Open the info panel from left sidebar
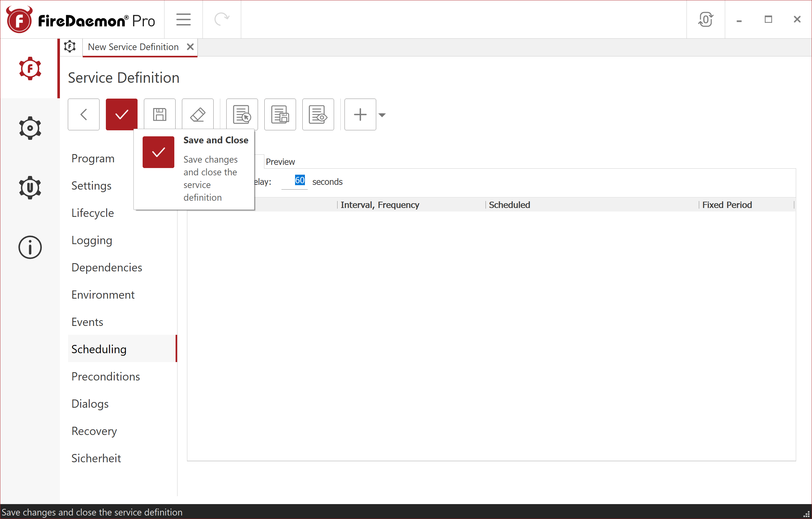This screenshot has width=812, height=519. (x=30, y=247)
